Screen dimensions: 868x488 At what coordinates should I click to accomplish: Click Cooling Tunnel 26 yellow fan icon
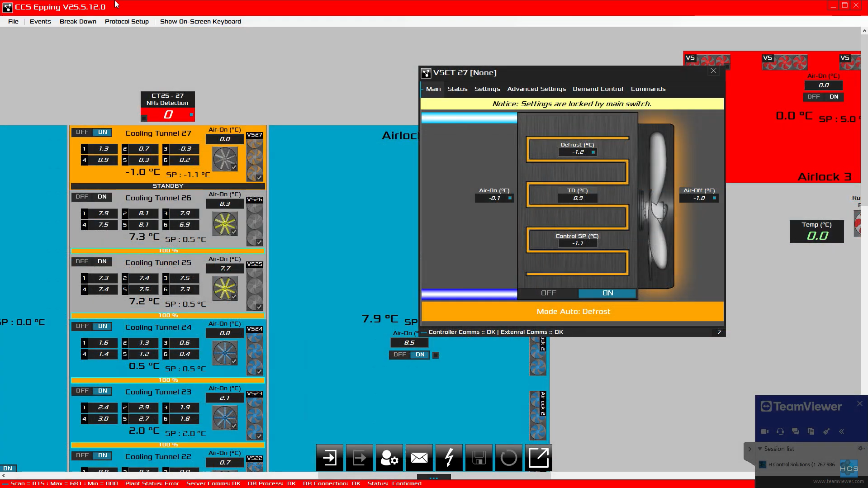(225, 223)
